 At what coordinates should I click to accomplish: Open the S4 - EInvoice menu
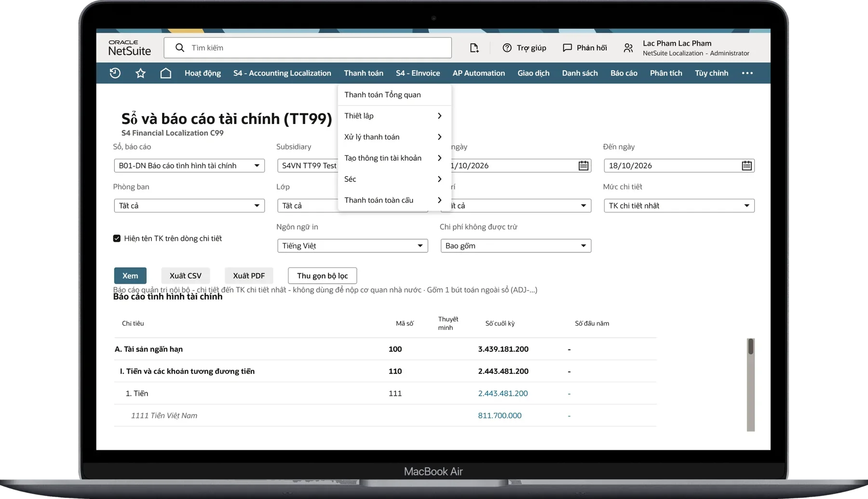point(418,73)
